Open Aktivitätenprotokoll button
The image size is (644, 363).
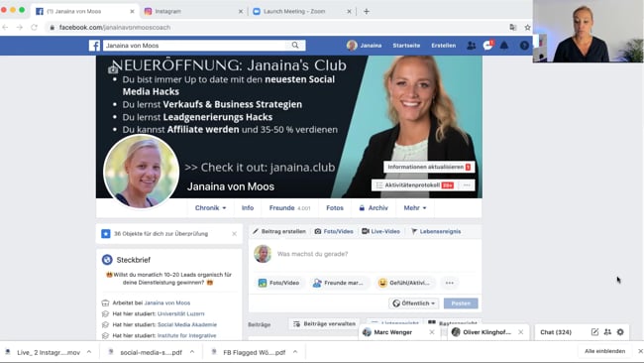tap(415, 185)
